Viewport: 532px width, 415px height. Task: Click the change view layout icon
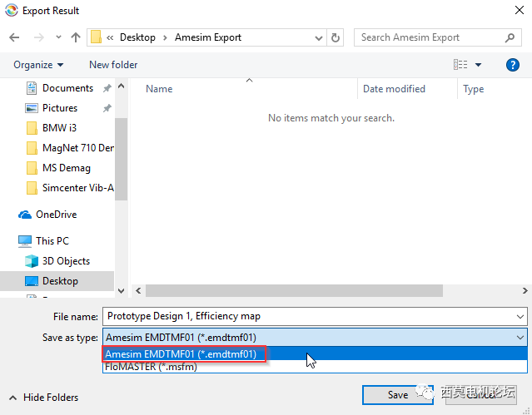(460, 65)
